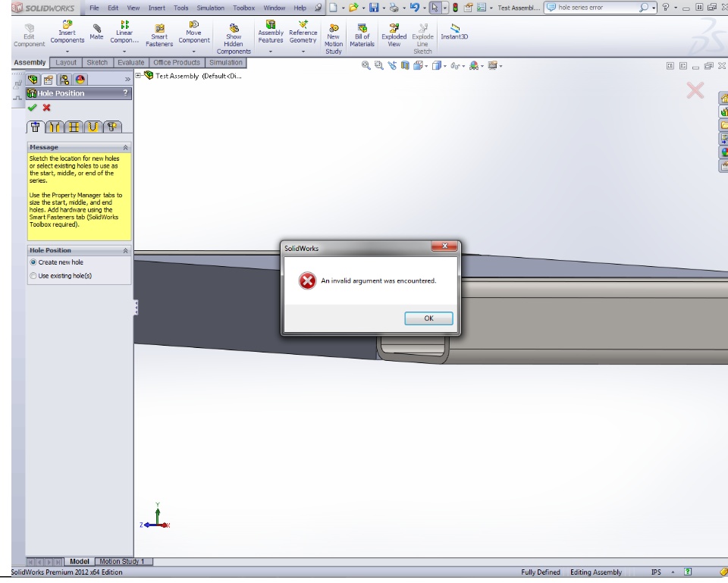Open the File menu

(x=94, y=8)
